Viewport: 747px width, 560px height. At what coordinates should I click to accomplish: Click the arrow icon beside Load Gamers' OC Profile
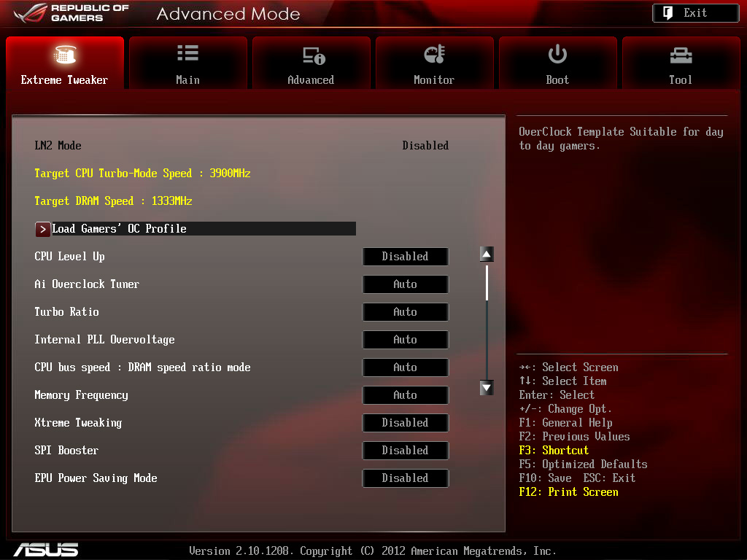(x=42, y=229)
